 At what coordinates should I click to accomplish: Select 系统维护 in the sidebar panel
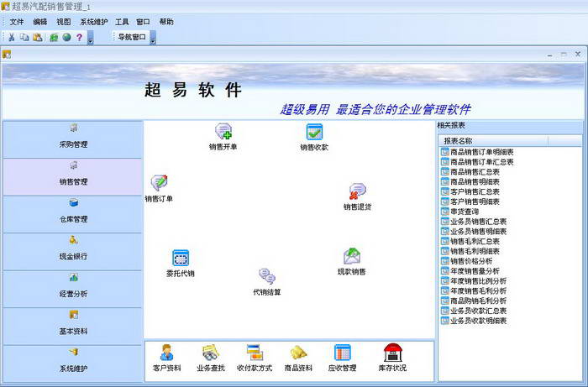pos(73,363)
